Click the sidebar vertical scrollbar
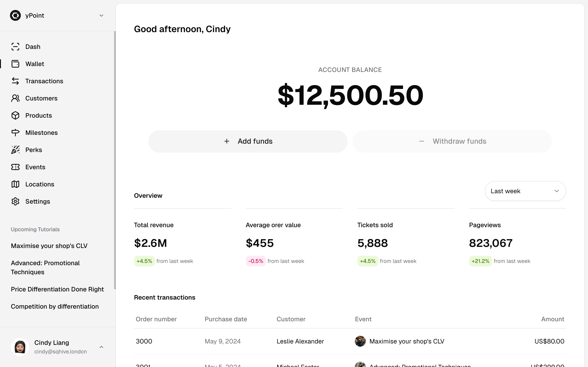Viewport: 588px width, 367px height. coord(115,160)
